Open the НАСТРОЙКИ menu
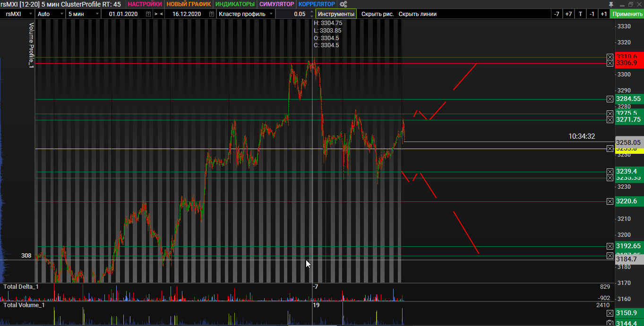This screenshot has width=644, height=326. click(145, 4)
